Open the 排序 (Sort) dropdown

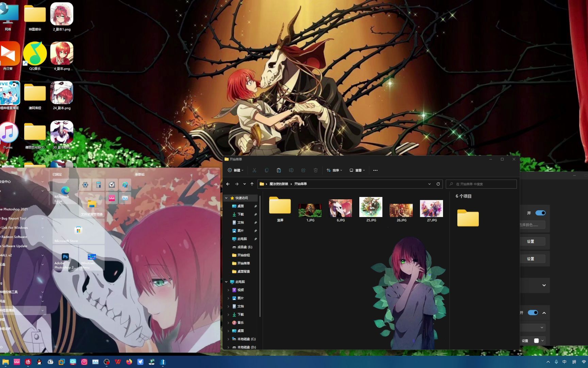point(334,170)
